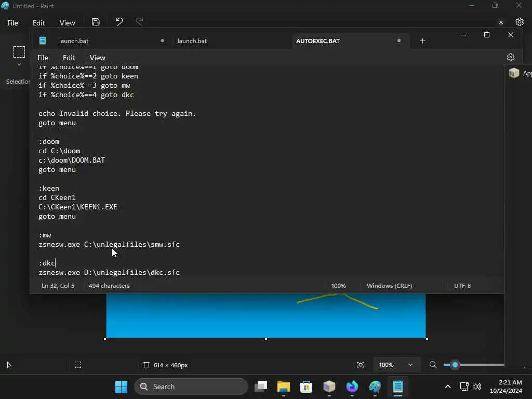Click line 'echo Invalid choice. Please try again.'
The width and height of the screenshot is (532, 399).
(117, 113)
